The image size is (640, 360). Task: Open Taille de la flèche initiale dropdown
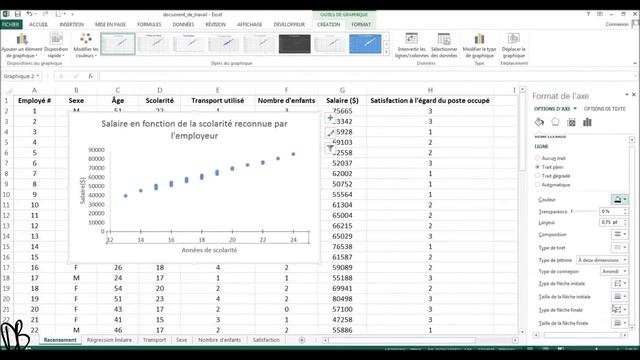620,296
